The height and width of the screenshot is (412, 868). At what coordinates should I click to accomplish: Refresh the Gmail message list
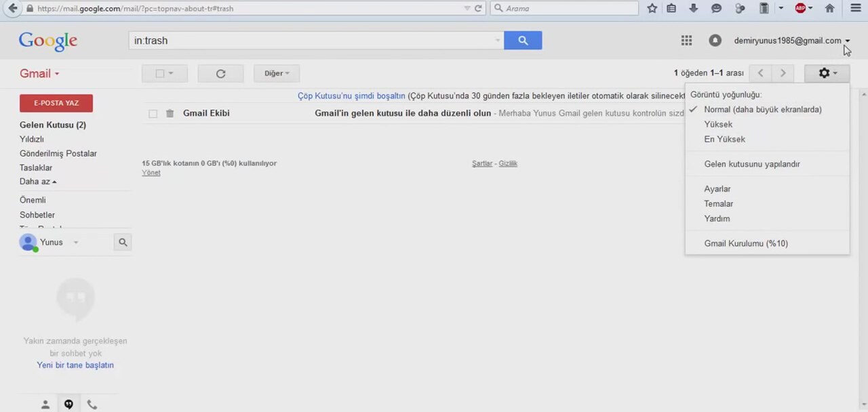(220, 73)
